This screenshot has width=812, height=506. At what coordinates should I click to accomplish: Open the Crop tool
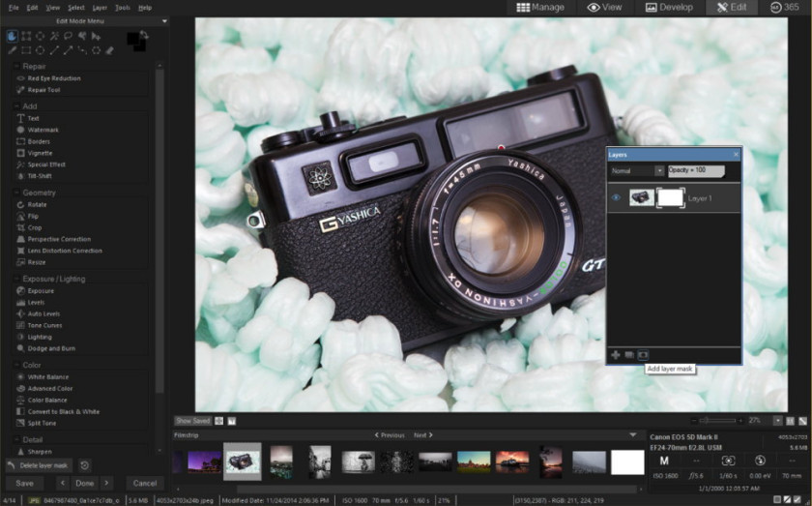pos(35,227)
